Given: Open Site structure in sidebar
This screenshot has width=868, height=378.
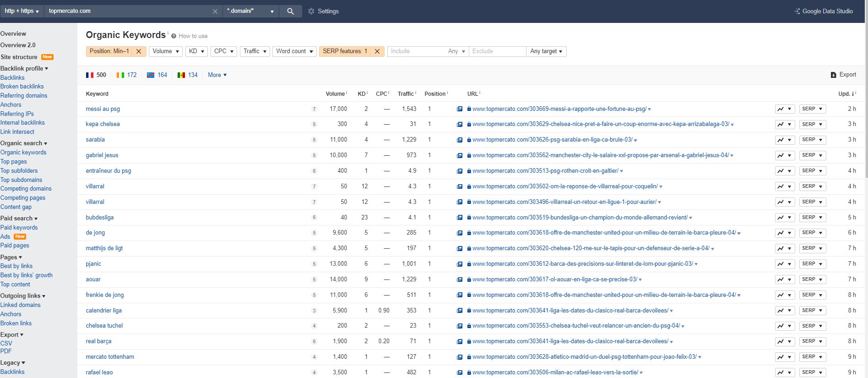Looking at the screenshot, I should pos(19,57).
